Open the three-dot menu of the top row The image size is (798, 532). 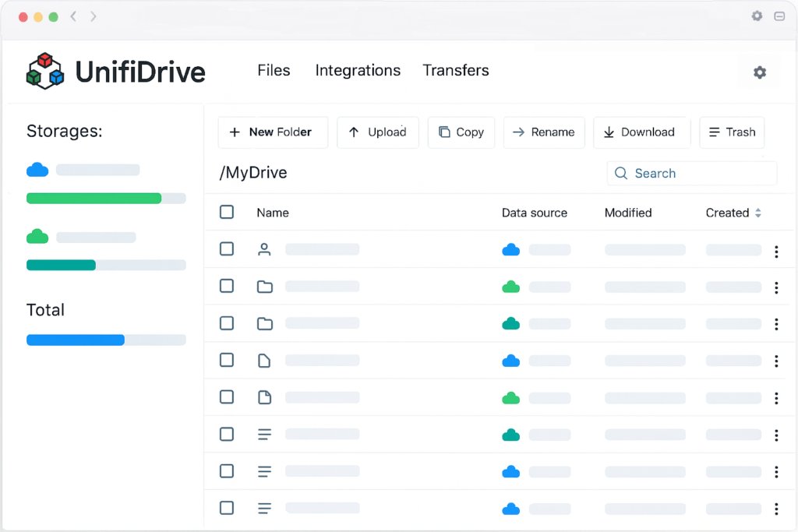point(776,251)
